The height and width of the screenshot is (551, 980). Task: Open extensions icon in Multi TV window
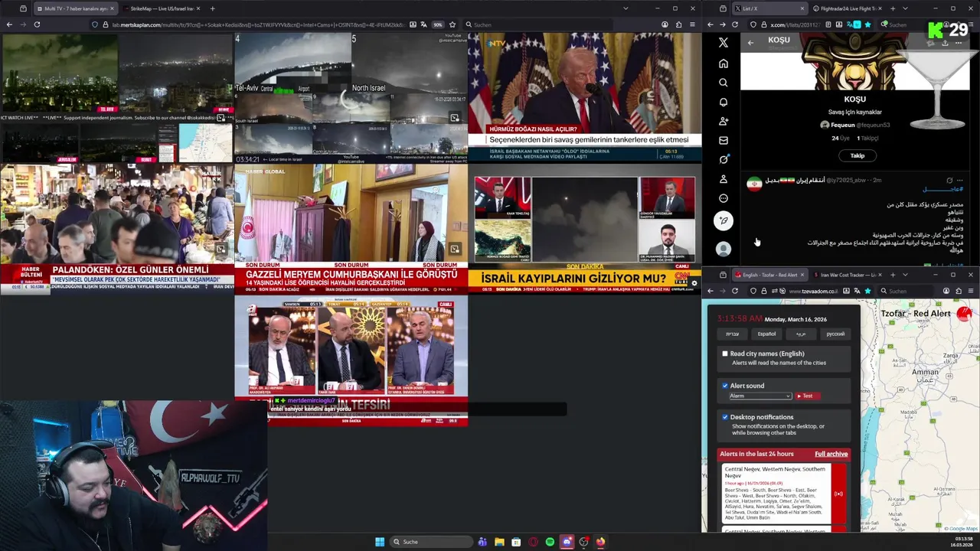tap(678, 24)
